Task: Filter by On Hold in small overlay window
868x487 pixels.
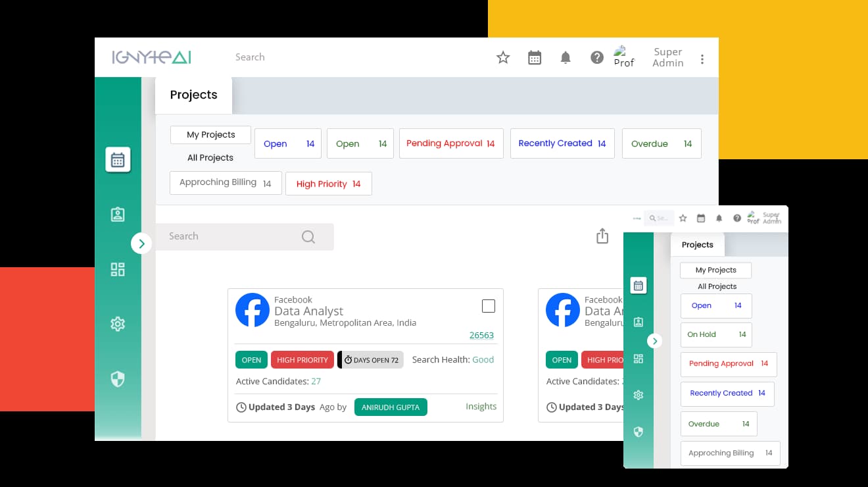Action: click(716, 334)
